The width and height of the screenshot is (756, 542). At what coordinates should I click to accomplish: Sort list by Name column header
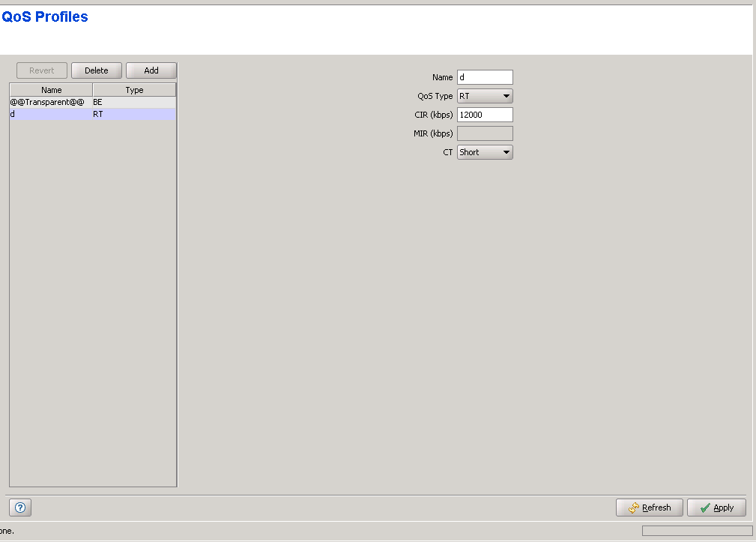[x=51, y=90]
